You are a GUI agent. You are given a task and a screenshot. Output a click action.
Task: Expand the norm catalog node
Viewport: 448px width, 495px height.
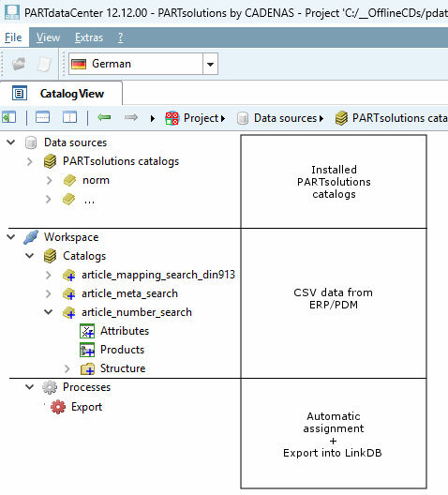pos(49,180)
